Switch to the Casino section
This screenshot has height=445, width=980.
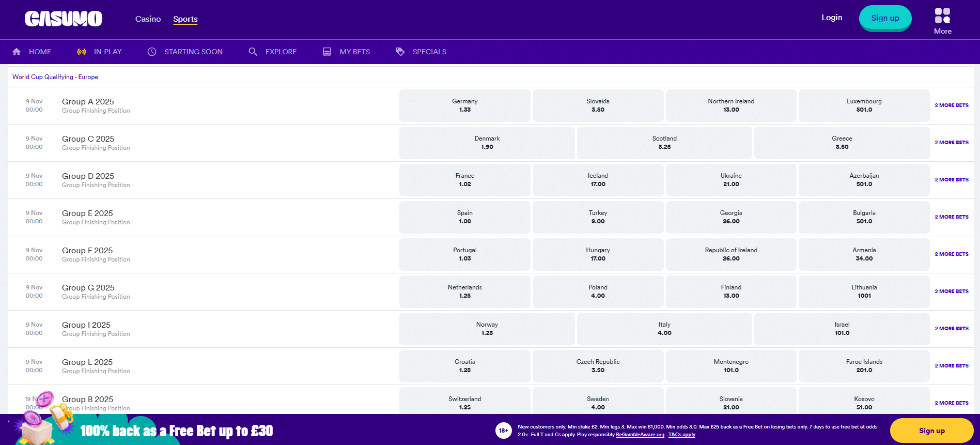click(148, 19)
